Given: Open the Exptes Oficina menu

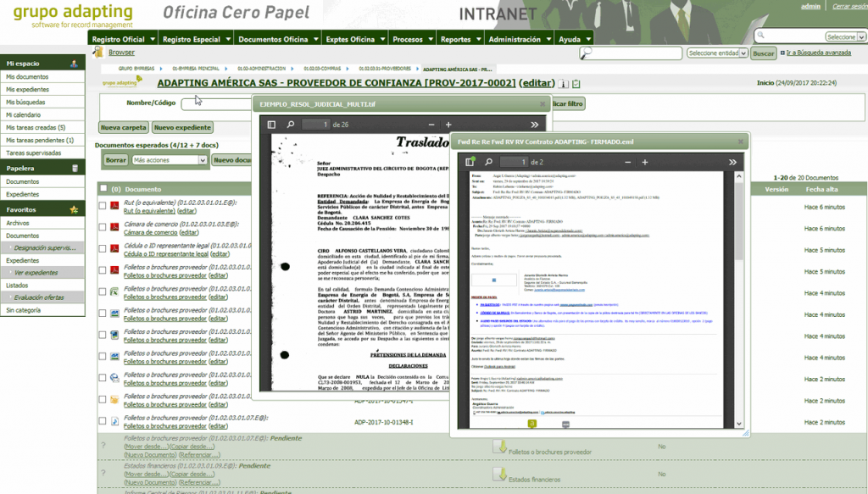Looking at the screenshot, I should (x=355, y=39).
